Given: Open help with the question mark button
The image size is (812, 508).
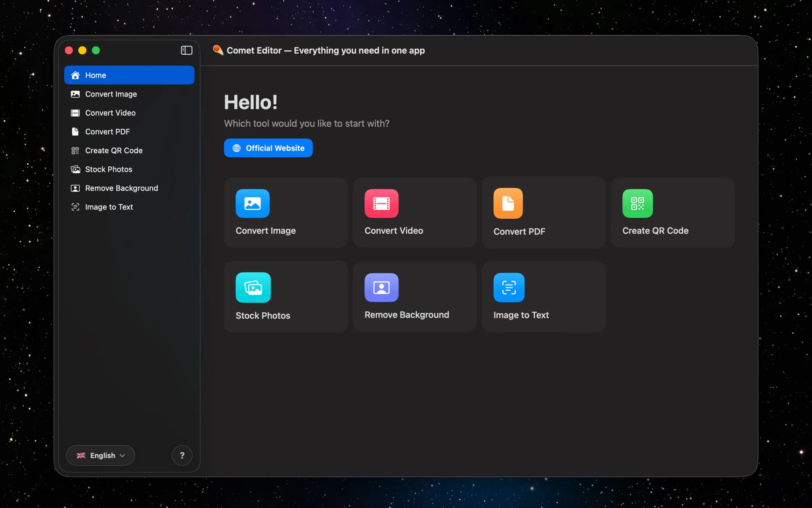Looking at the screenshot, I should coord(182,455).
